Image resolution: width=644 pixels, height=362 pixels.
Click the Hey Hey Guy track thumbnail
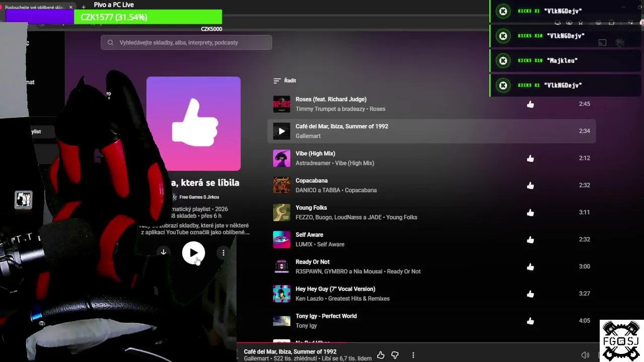(x=282, y=294)
